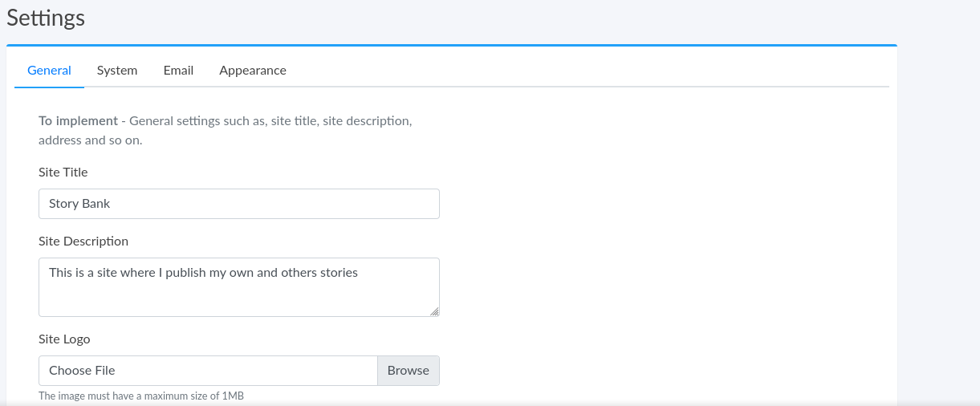Screen dimensions: 980x406
Task: Click the 'Story Bank' text in title field
Action: 79,204
